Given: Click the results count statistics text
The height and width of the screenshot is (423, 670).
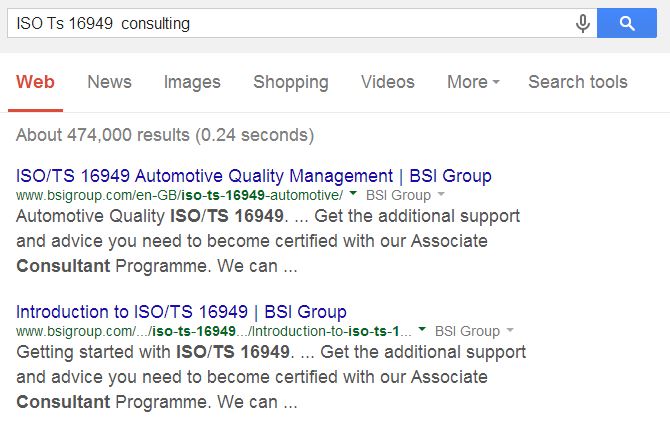Looking at the screenshot, I should click(x=165, y=134).
